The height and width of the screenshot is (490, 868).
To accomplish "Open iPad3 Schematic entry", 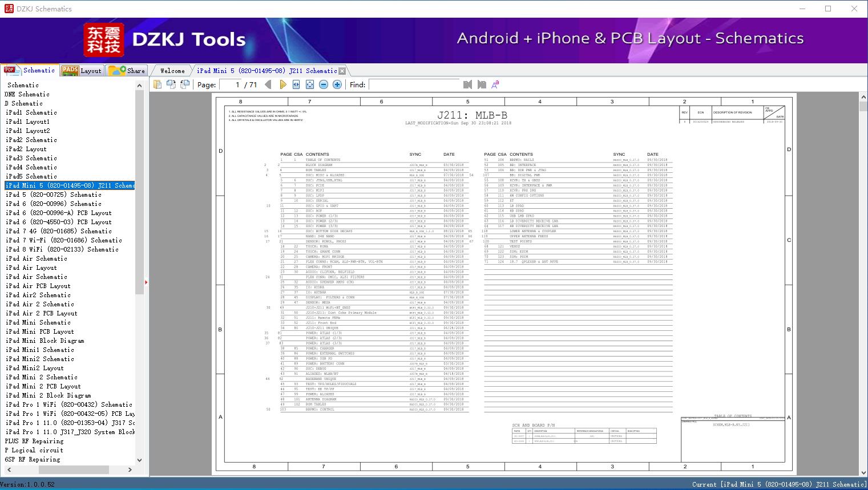I will (31, 158).
